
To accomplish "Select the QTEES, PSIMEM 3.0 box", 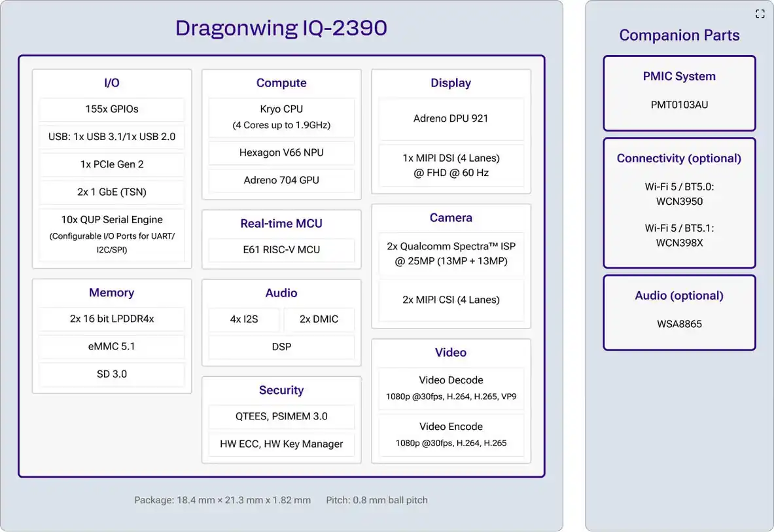I will (281, 417).
